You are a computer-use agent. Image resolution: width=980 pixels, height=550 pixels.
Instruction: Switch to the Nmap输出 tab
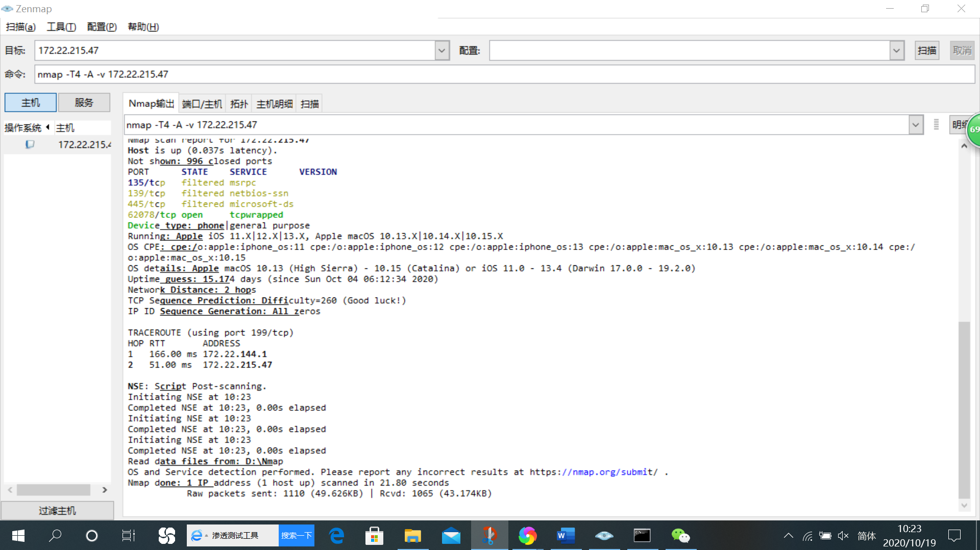click(x=151, y=104)
